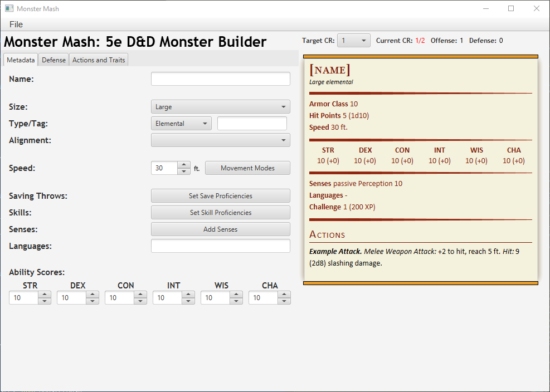Image resolution: width=550 pixels, height=392 pixels.
Task: Click the 'Defense: 0' readout
Action: 486,41
